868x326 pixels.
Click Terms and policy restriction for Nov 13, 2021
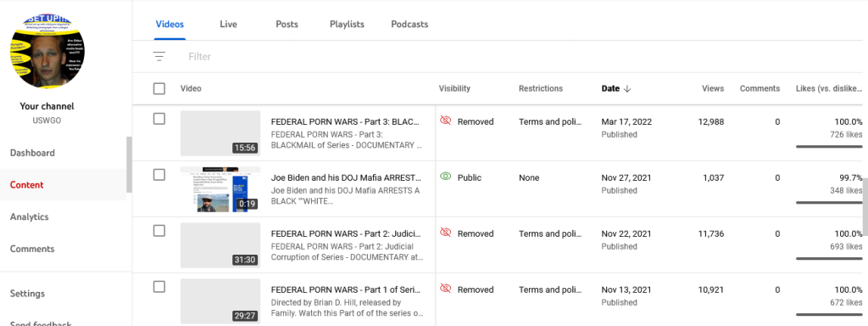click(550, 290)
